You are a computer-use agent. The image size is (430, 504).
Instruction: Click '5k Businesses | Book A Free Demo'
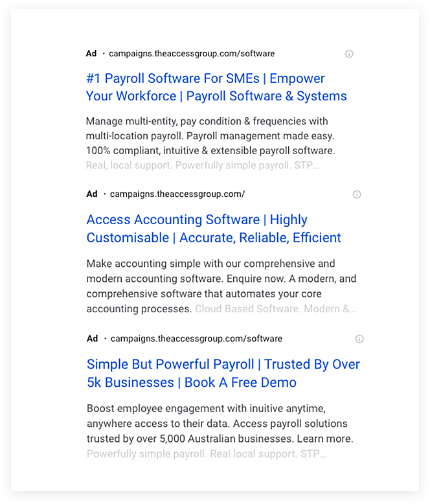192,382
